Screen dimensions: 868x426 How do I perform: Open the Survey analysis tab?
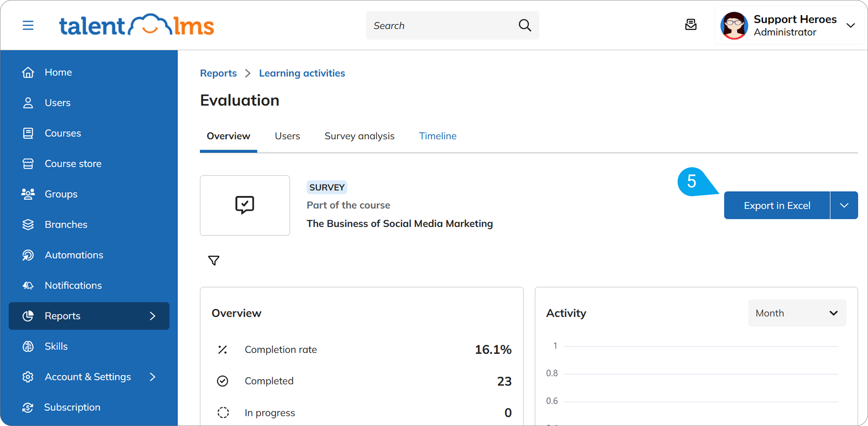point(359,136)
